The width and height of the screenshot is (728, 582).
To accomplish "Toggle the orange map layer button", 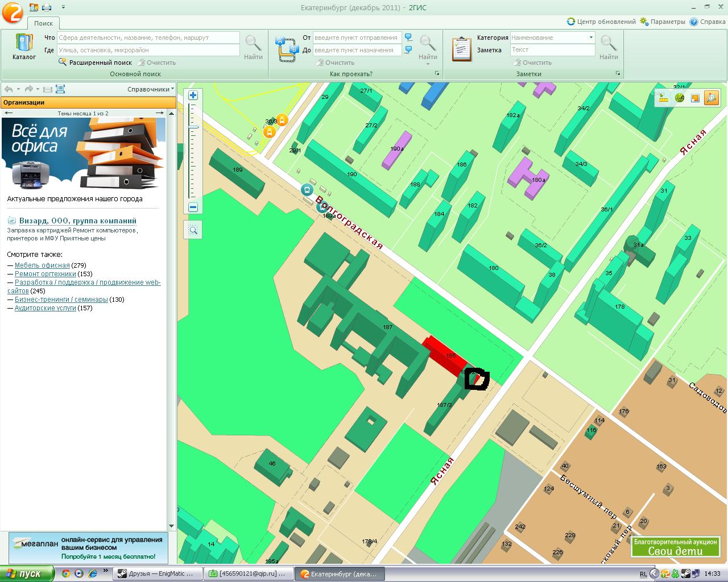I will [695, 98].
